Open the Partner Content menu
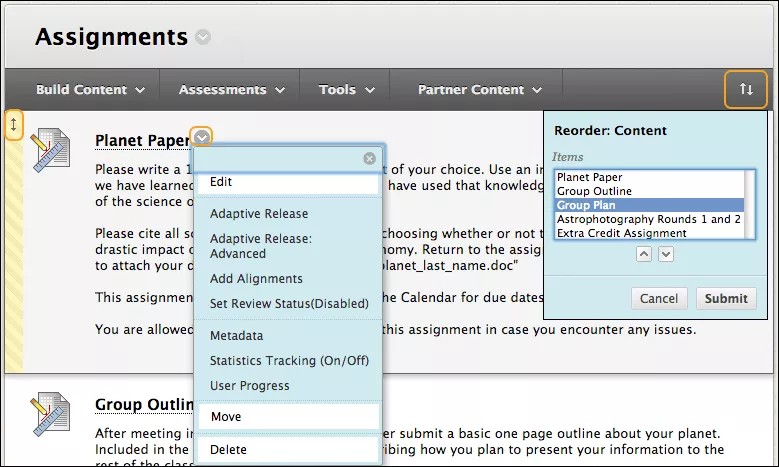 click(480, 90)
